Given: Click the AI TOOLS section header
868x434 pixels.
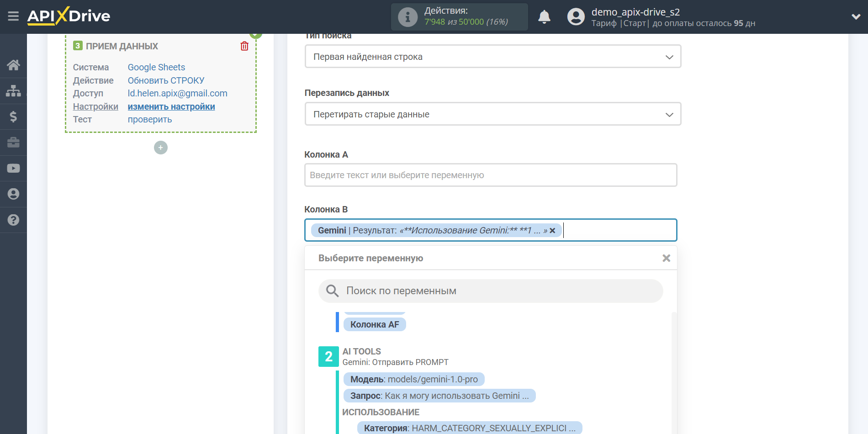Looking at the screenshot, I should point(361,351).
